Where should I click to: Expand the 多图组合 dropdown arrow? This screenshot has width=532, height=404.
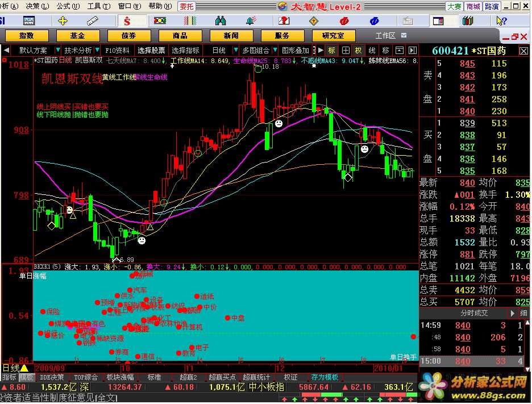point(275,50)
